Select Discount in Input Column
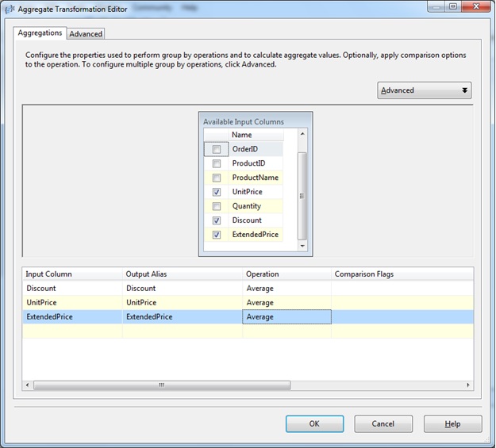This screenshot has width=496, height=448. tap(72, 289)
